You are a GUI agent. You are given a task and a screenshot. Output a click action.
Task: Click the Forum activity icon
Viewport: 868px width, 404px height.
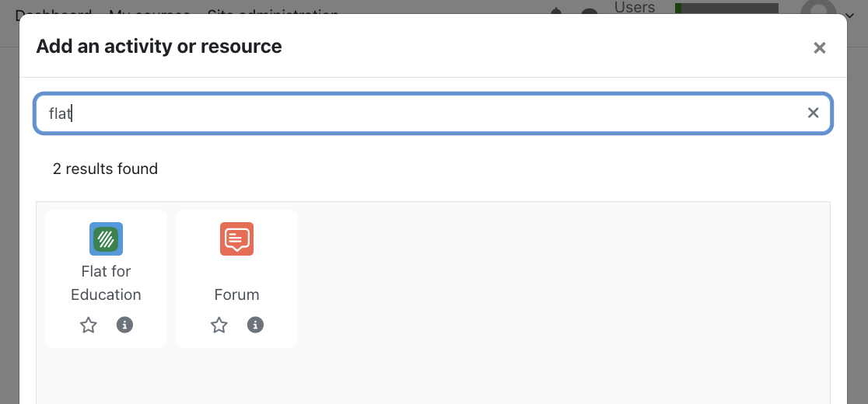(x=236, y=239)
